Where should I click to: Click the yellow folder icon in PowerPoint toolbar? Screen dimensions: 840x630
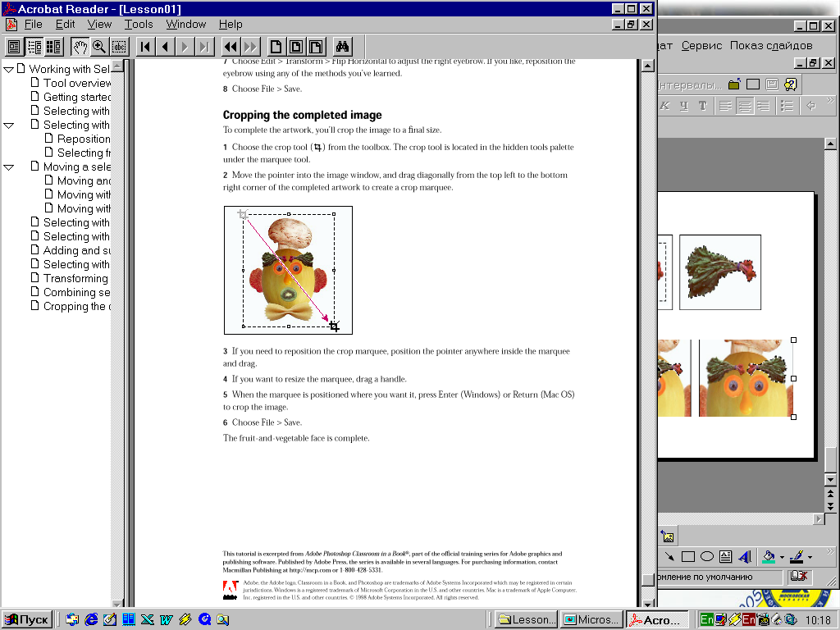click(x=734, y=84)
